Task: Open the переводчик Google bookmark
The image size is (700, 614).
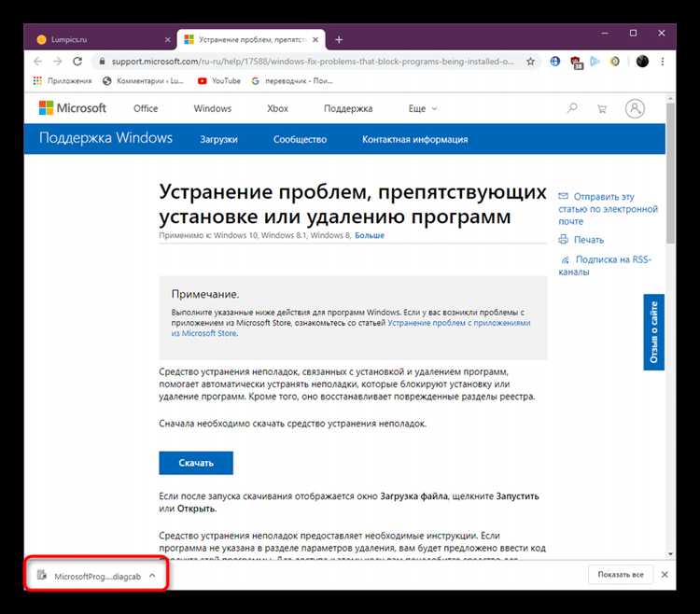Action: point(292,81)
